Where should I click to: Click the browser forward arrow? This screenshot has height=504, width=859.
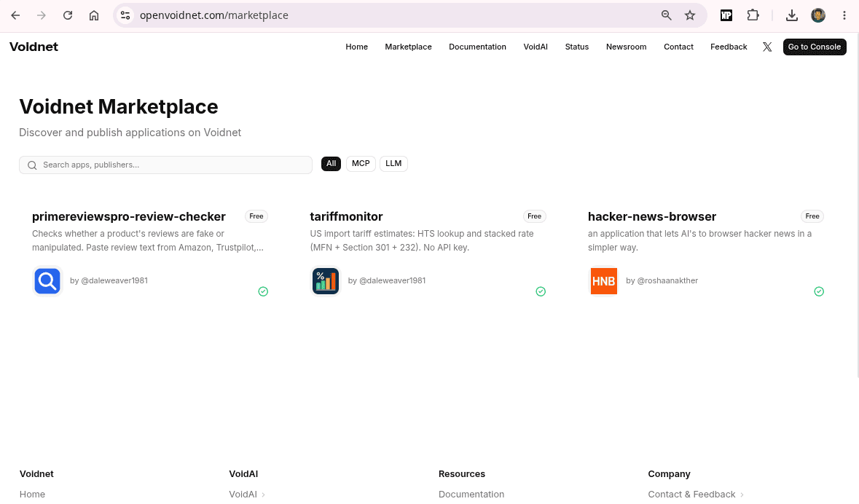coord(42,15)
